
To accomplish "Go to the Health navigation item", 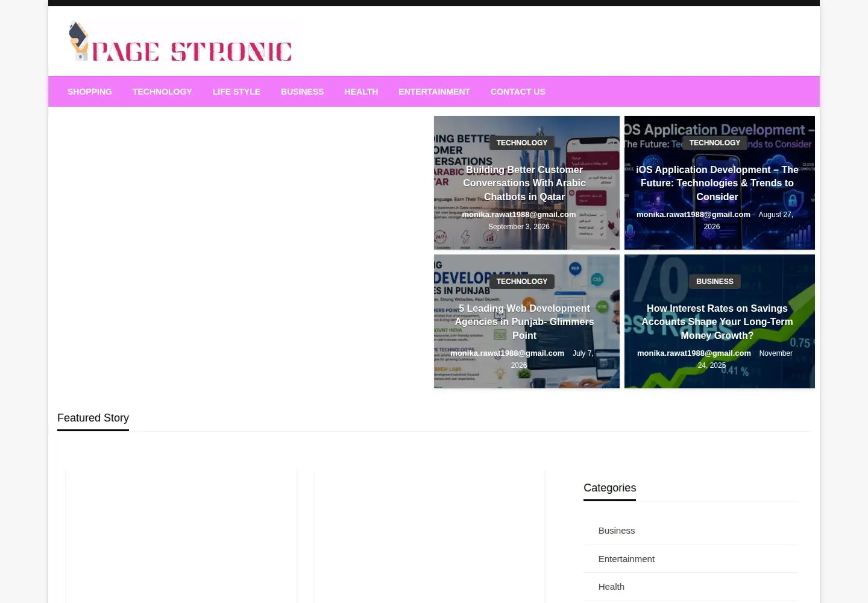I will pyautogui.click(x=361, y=92).
